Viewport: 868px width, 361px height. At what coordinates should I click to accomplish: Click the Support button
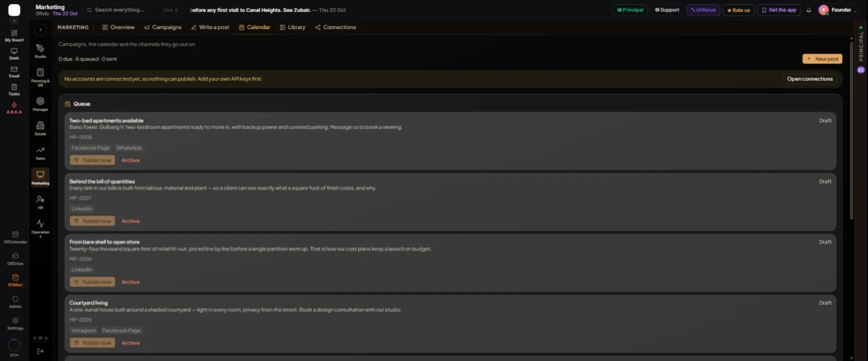[x=667, y=10]
